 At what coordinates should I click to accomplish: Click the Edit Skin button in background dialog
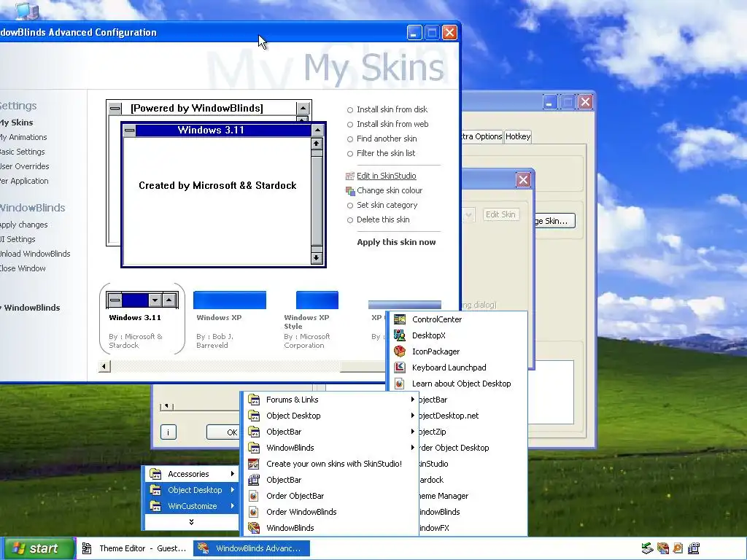pos(500,215)
